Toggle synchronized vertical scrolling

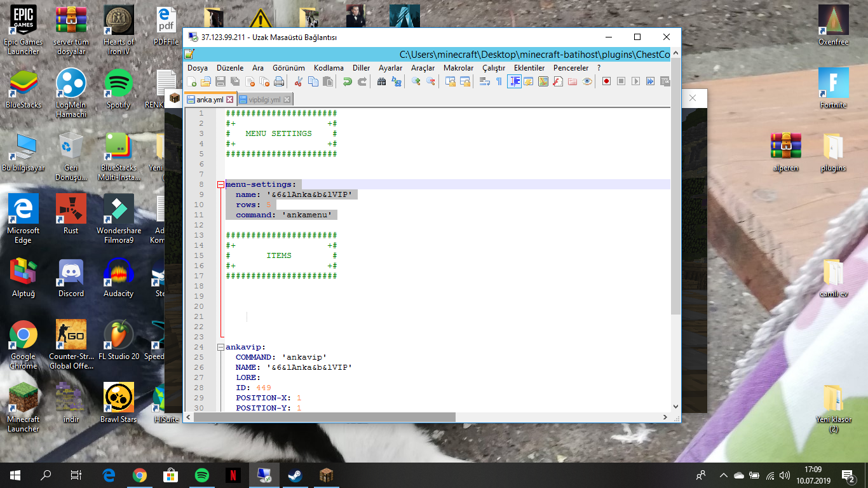point(450,81)
